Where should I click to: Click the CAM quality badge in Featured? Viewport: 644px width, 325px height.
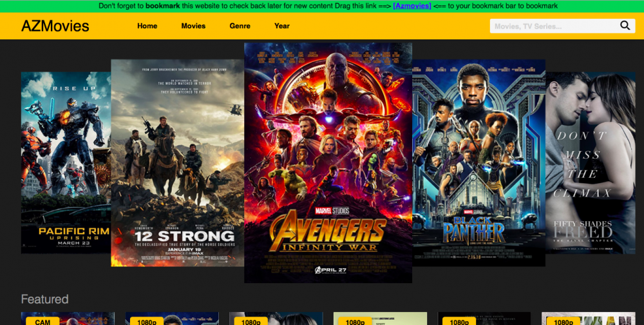tap(43, 321)
